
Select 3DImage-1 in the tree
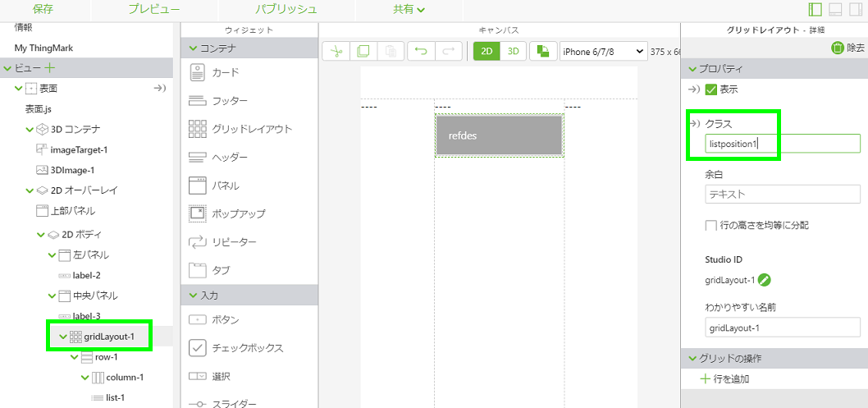pyautogui.click(x=71, y=170)
